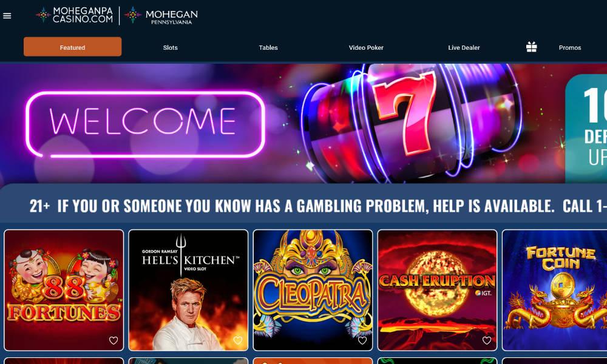
Task: Click the Welcome neon banner
Action: (x=146, y=124)
